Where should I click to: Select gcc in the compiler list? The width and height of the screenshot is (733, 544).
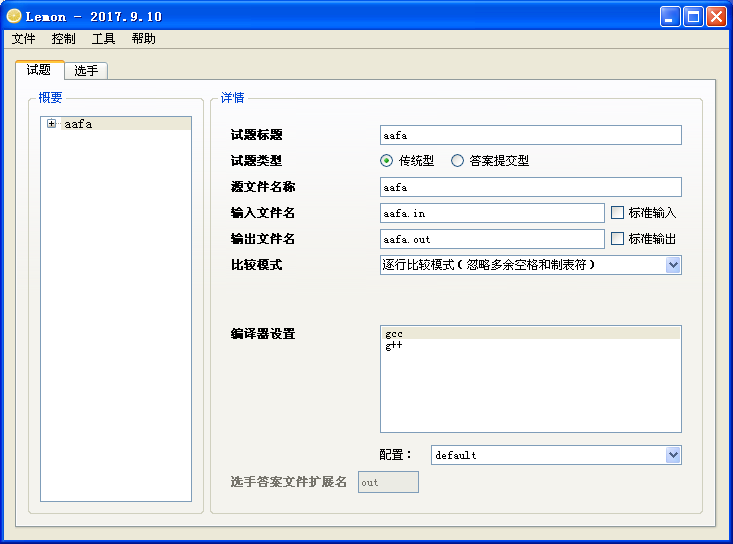(531, 333)
